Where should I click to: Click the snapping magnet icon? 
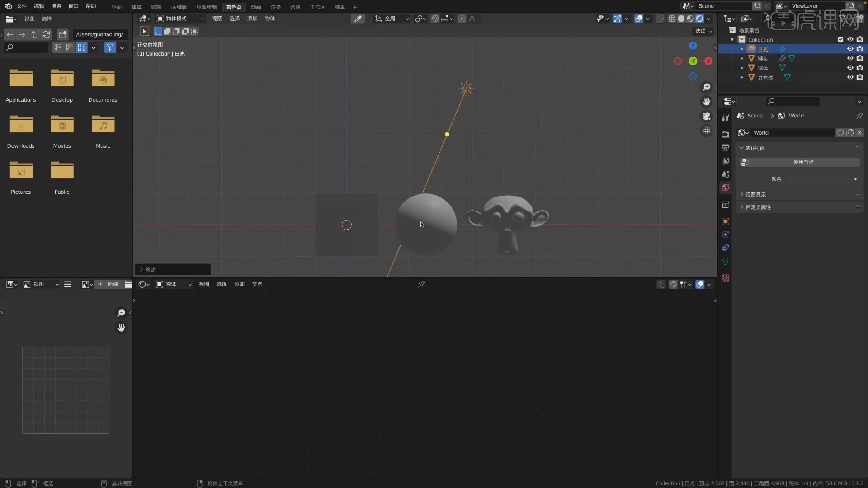click(435, 19)
